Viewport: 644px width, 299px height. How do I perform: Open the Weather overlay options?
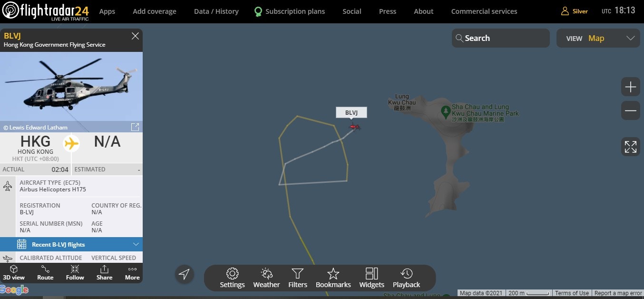coord(266,278)
